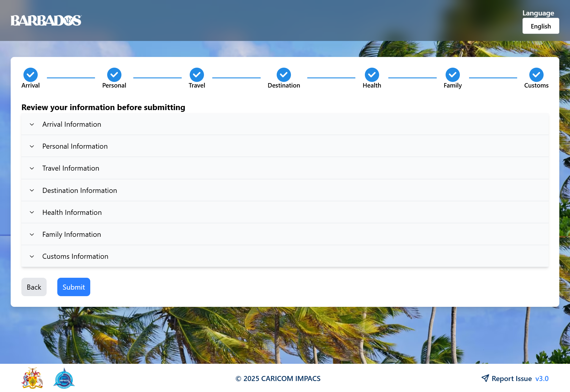Click the Customs step checkmark icon
Image resolution: width=570 pixels, height=392 pixels.
536,75
